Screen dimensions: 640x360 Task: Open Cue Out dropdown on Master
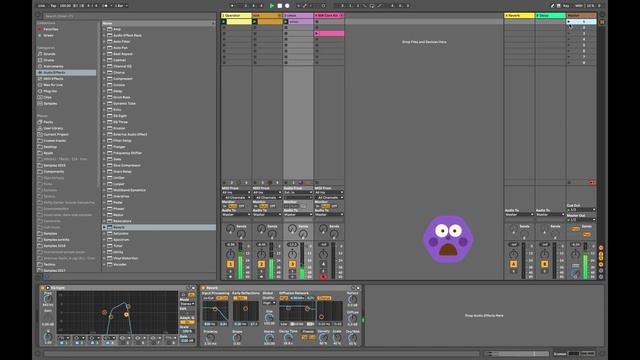tap(581, 209)
